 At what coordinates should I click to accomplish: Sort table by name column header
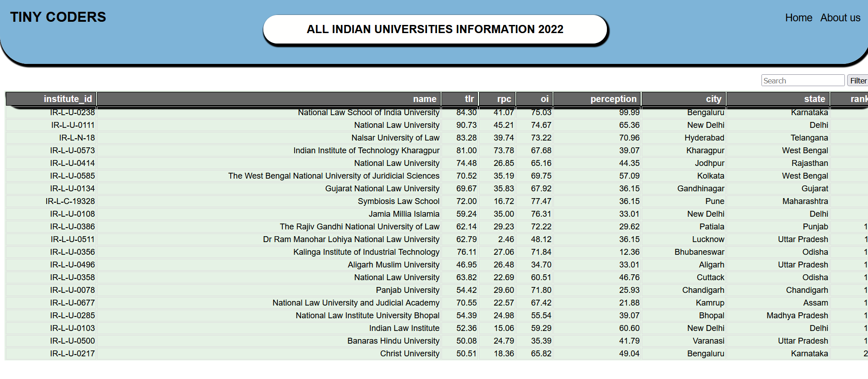tap(269, 99)
